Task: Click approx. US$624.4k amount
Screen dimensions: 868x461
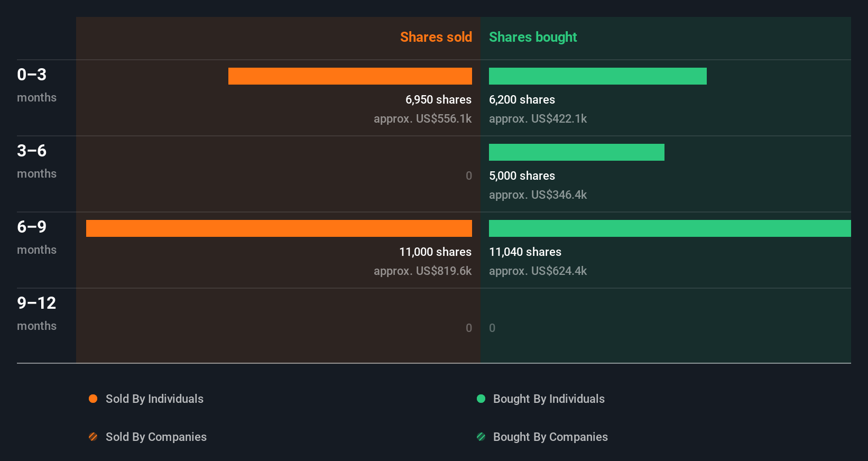Action: (538, 271)
